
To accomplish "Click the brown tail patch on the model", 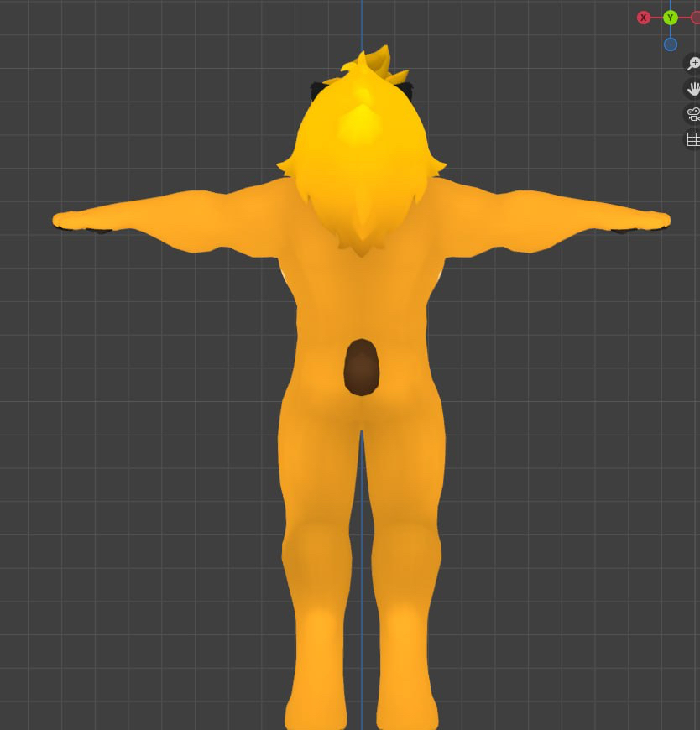I will click(362, 368).
